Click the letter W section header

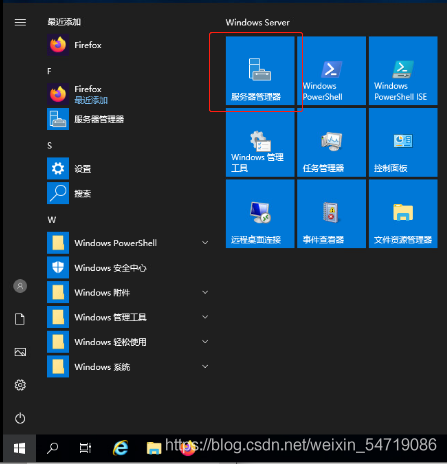[52, 220]
